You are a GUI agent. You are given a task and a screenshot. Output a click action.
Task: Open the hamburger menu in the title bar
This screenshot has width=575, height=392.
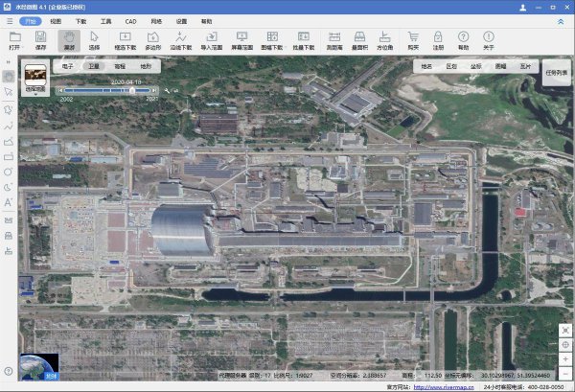8,20
